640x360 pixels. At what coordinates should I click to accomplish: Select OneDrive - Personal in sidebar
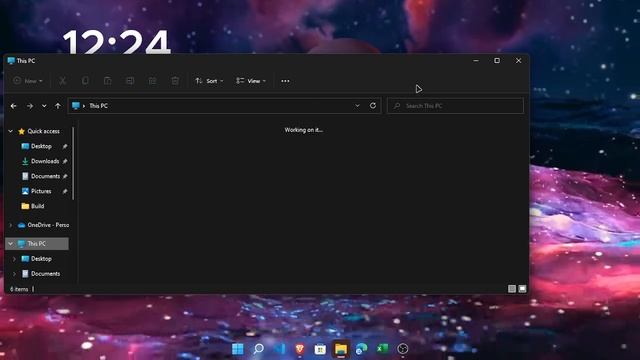pos(48,225)
